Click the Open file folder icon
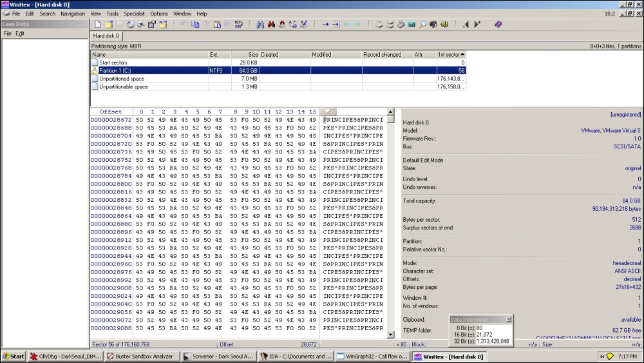The width and height of the screenshot is (644, 363). pyautogui.click(x=109, y=25)
